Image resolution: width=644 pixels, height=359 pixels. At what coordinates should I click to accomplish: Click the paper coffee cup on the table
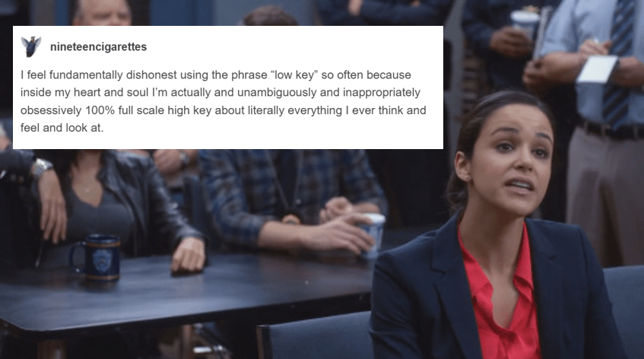(x=371, y=235)
